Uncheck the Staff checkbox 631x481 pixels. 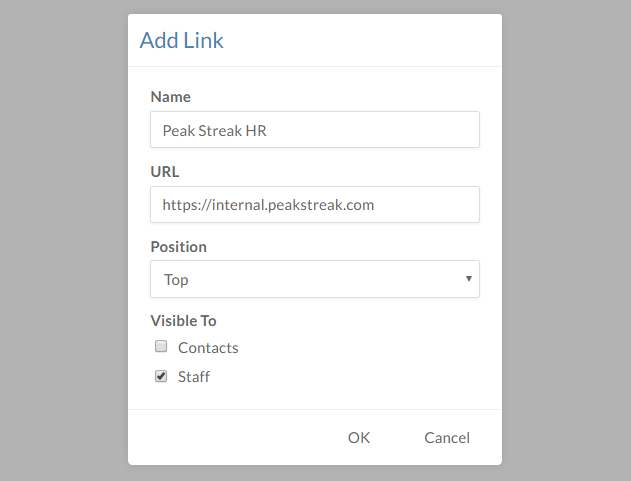(x=160, y=377)
